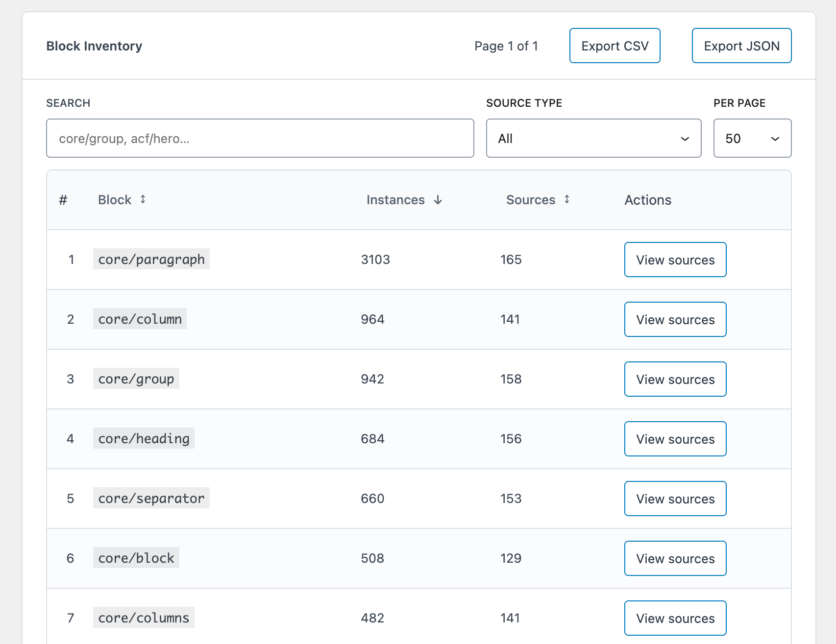Click the 165 sources value
The height and width of the screenshot is (644, 836).
point(511,260)
